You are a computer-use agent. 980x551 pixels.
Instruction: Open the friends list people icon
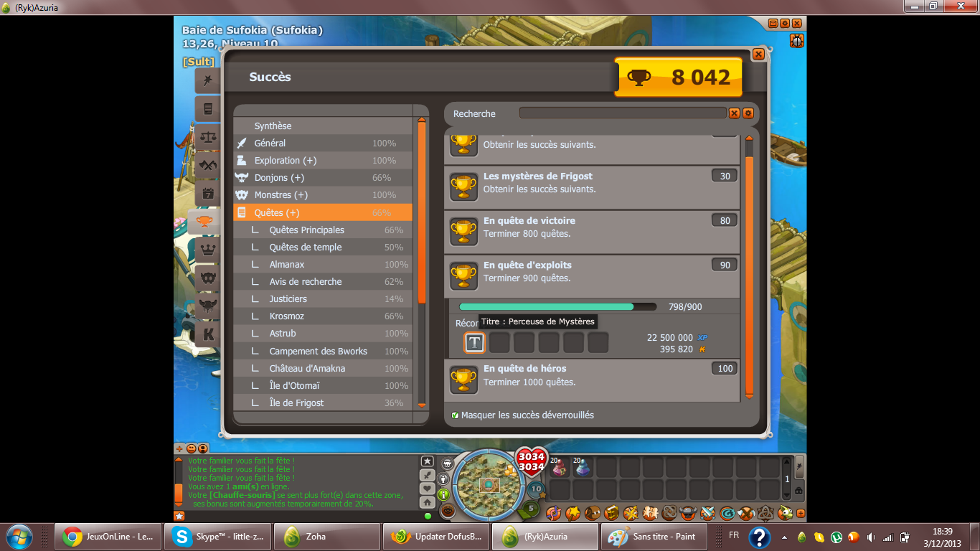coord(650,514)
